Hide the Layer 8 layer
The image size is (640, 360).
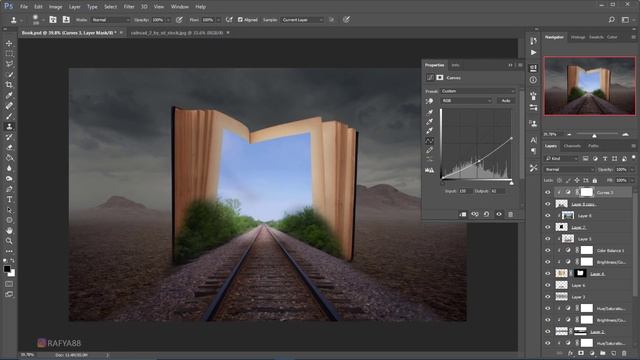[548, 216]
